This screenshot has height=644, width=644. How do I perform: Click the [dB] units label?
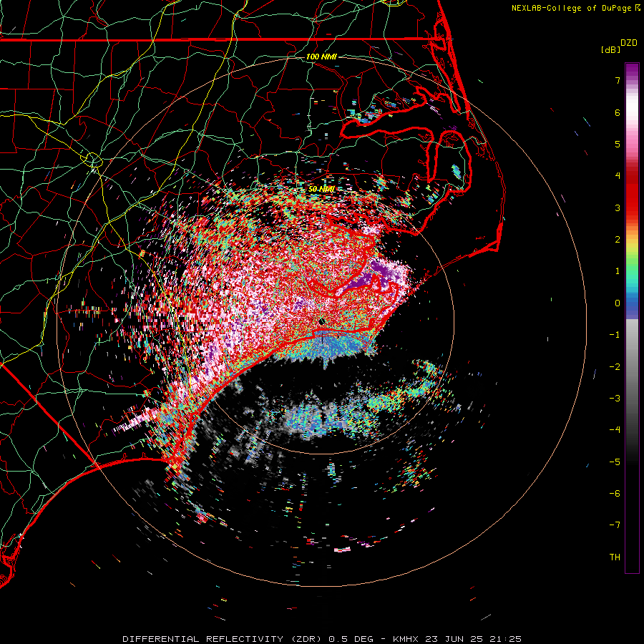pos(610,49)
